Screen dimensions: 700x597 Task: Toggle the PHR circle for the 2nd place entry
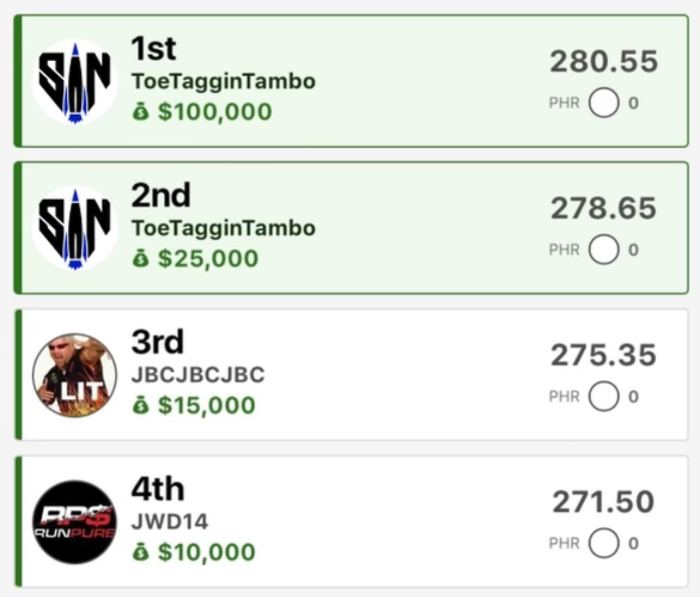(x=604, y=250)
